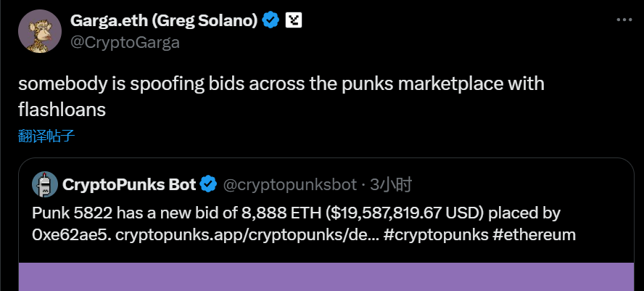
Task: Open the three-dot more options menu
Action: (623, 20)
